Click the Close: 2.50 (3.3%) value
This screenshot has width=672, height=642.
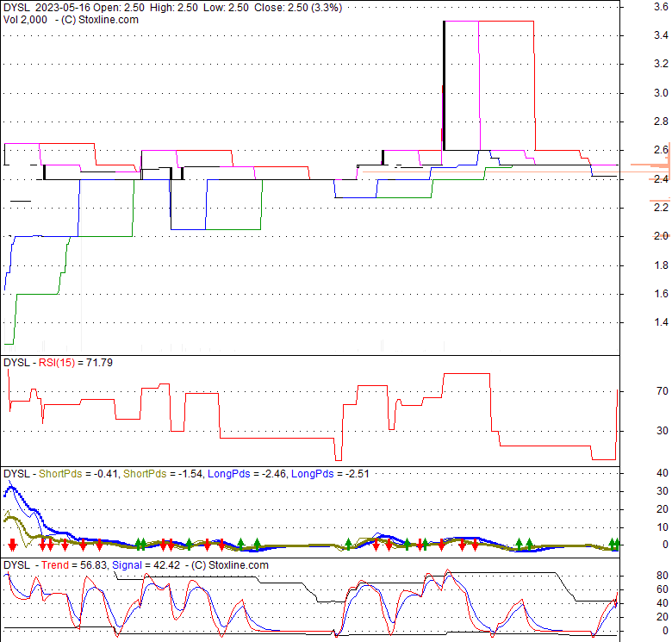[x=298, y=8]
